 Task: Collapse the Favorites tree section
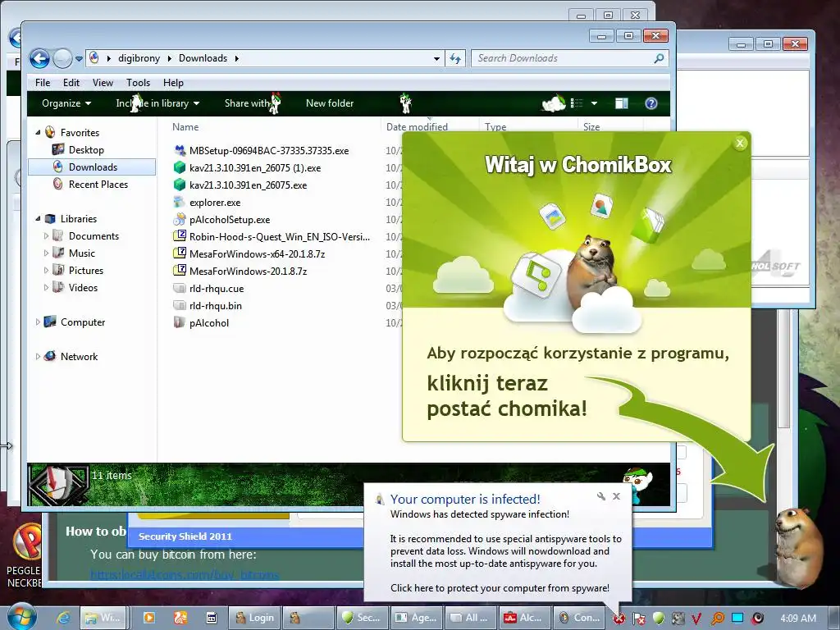tap(38, 132)
